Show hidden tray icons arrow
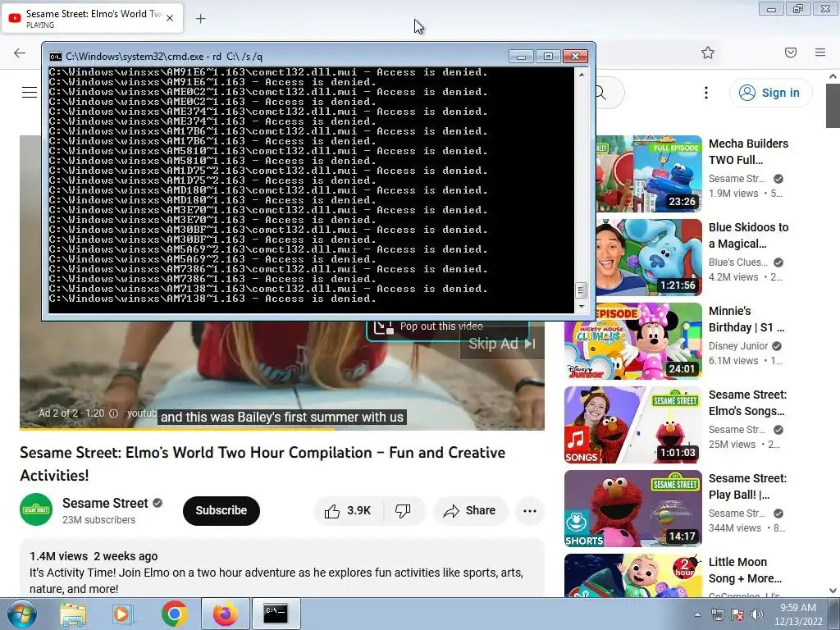This screenshot has width=840, height=630. [697, 614]
